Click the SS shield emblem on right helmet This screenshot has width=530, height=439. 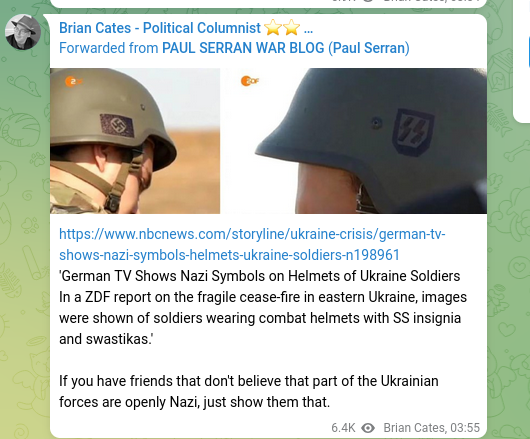[x=413, y=132]
